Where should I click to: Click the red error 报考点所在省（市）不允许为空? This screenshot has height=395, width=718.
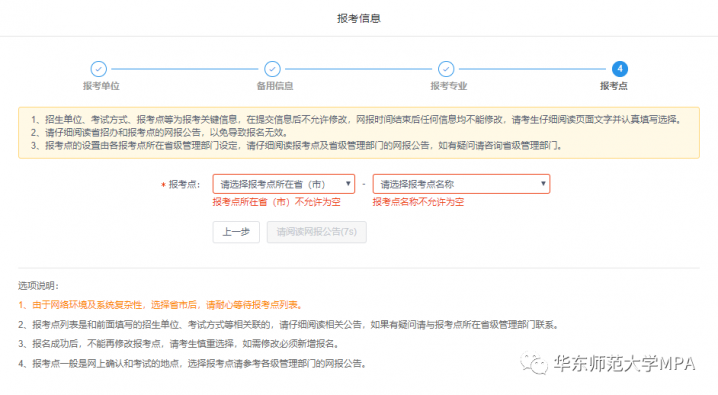277,202
